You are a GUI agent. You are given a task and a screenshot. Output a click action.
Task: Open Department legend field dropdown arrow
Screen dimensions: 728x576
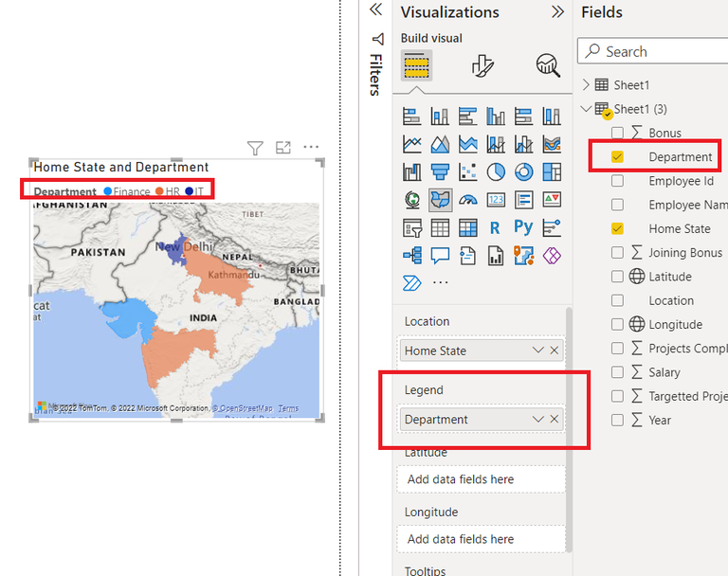(x=538, y=419)
